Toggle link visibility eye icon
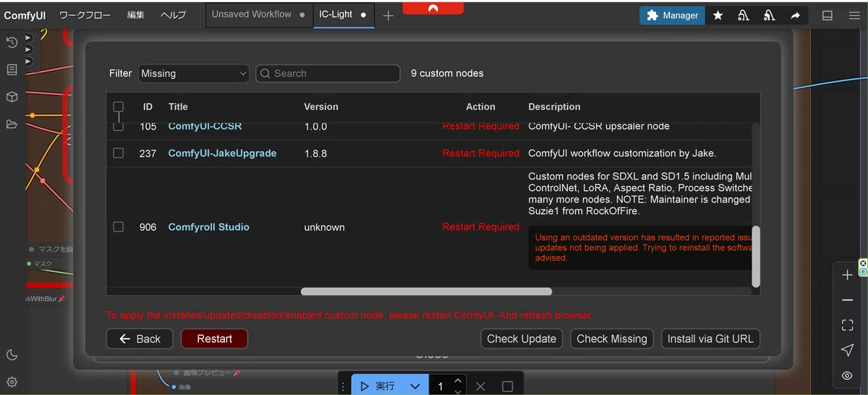The image size is (868, 395). point(847,375)
